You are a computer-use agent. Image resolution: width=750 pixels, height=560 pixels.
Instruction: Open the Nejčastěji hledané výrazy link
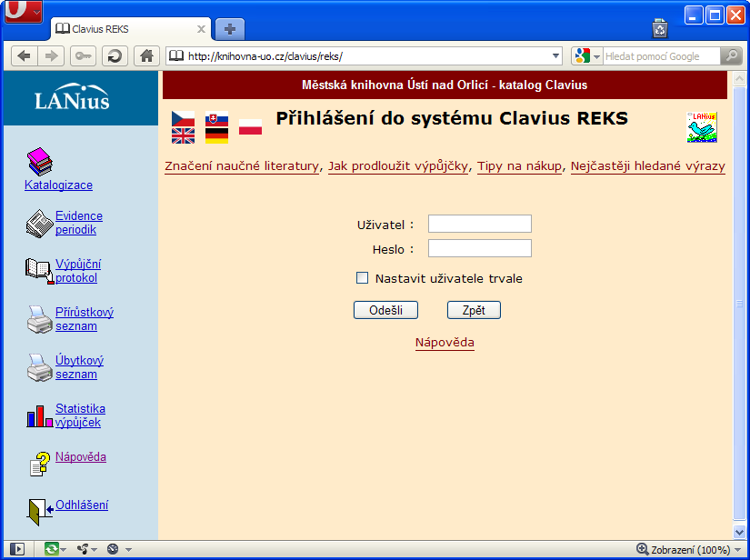648,166
